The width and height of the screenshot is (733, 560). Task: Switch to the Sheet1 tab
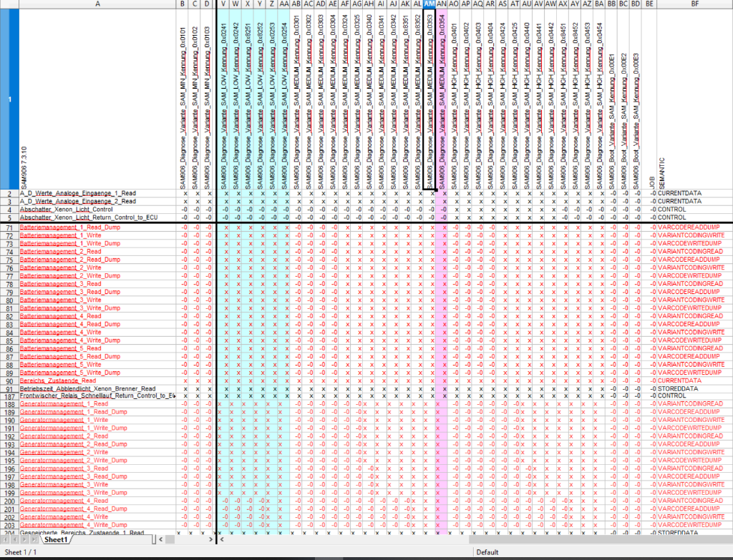[55, 540]
